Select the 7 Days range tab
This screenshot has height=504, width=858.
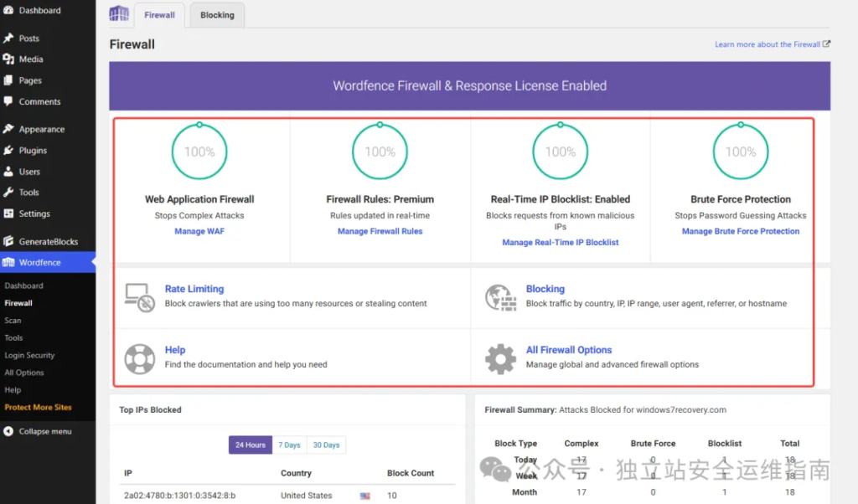289,445
